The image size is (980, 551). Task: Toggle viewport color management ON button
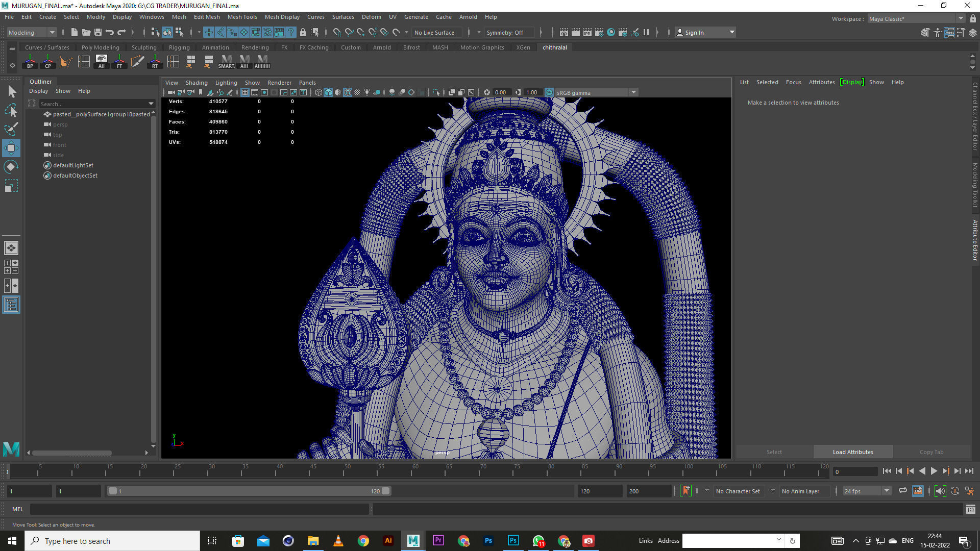pyautogui.click(x=549, y=92)
